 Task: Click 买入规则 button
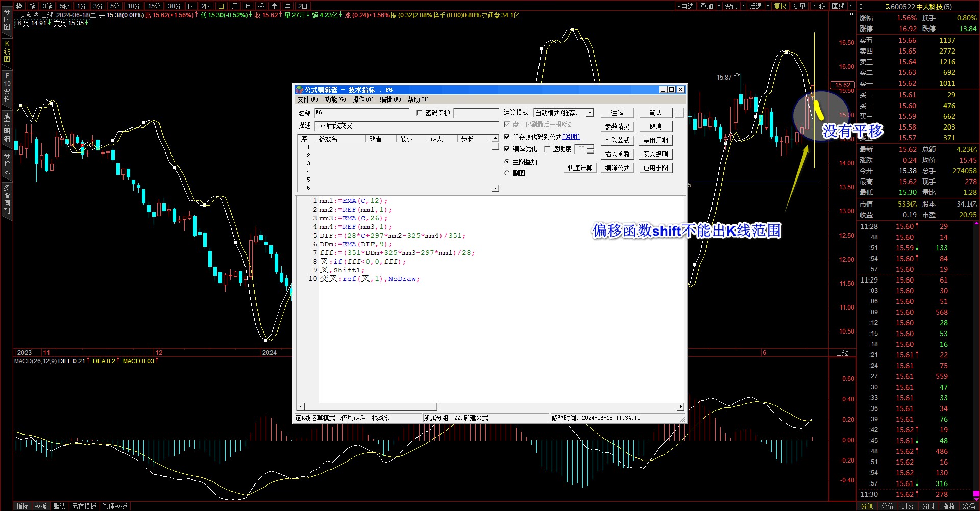tap(655, 154)
